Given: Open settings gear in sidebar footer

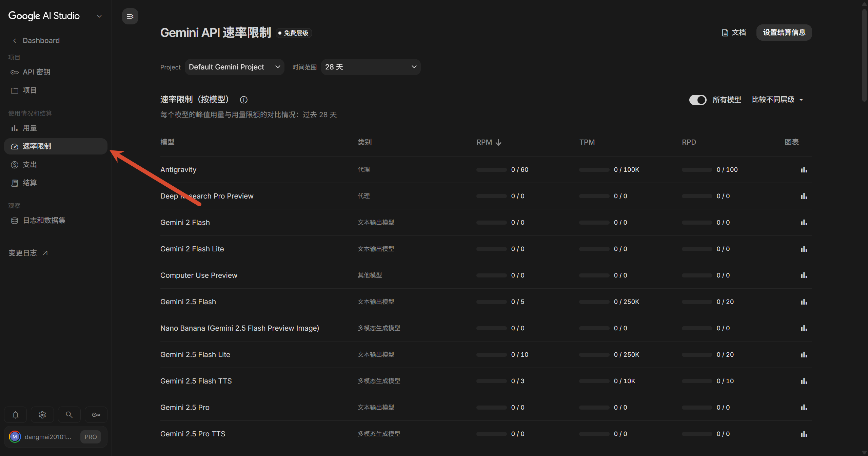Looking at the screenshot, I should (x=42, y=415).
